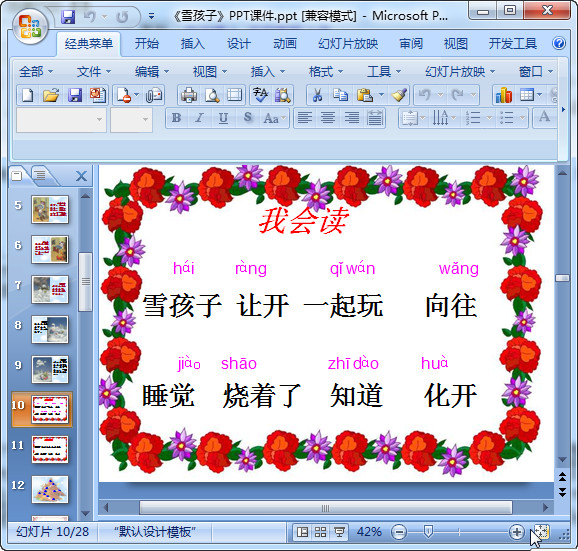This screenshot has height=551, width=578.
Task: Run the spelling check icon
Action: coord(260,95)
